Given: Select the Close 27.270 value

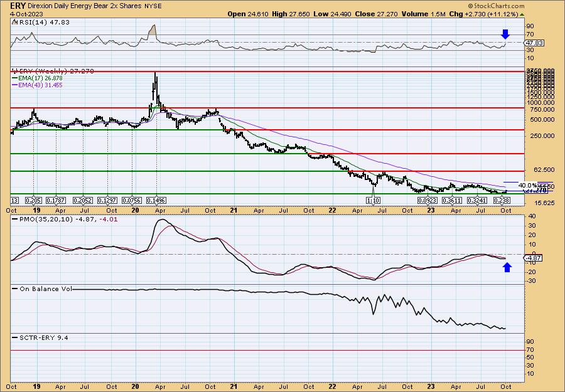Looking at the screenshot, I should point(376,14).
